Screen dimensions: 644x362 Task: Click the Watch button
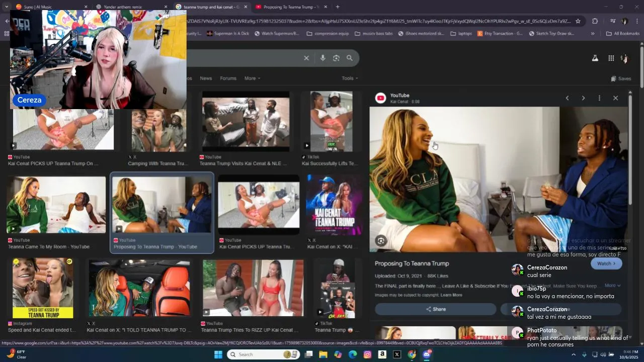coord(606,263)
